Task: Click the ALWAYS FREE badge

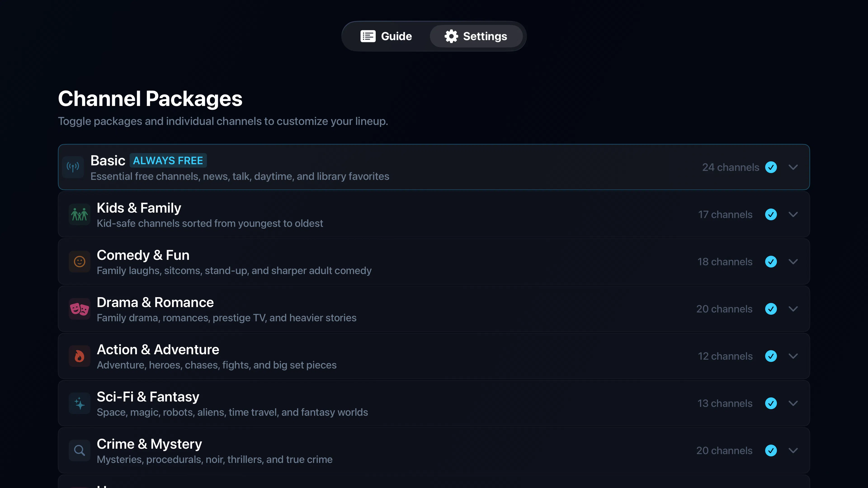Action: (x=168, y=160)
